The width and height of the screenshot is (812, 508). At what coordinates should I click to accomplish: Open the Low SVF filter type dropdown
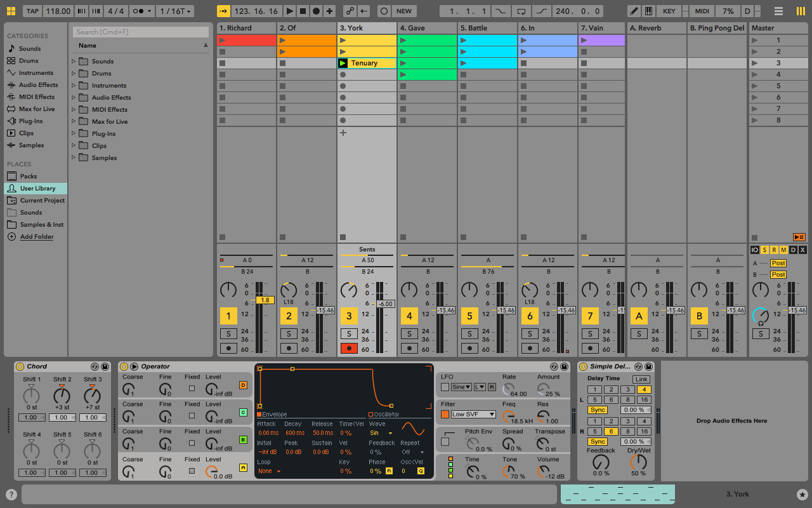coord(473,415)
